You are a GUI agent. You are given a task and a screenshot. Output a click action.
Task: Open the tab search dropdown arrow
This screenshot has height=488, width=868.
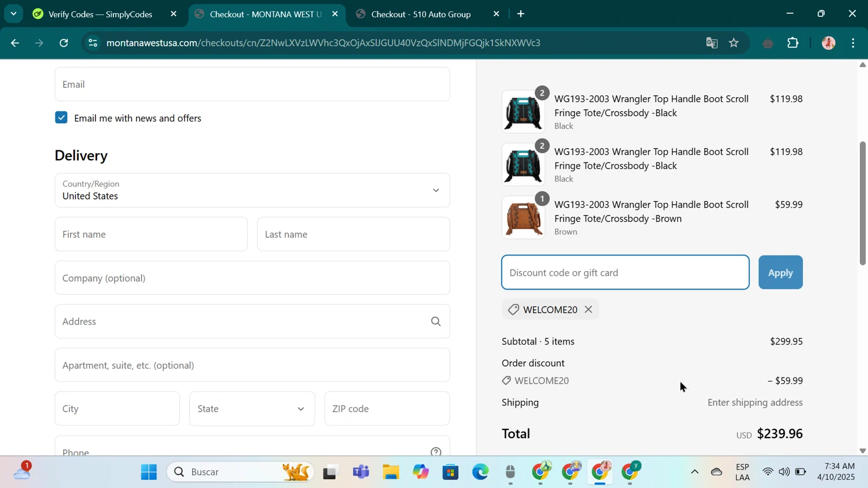(x=13, y=14)
